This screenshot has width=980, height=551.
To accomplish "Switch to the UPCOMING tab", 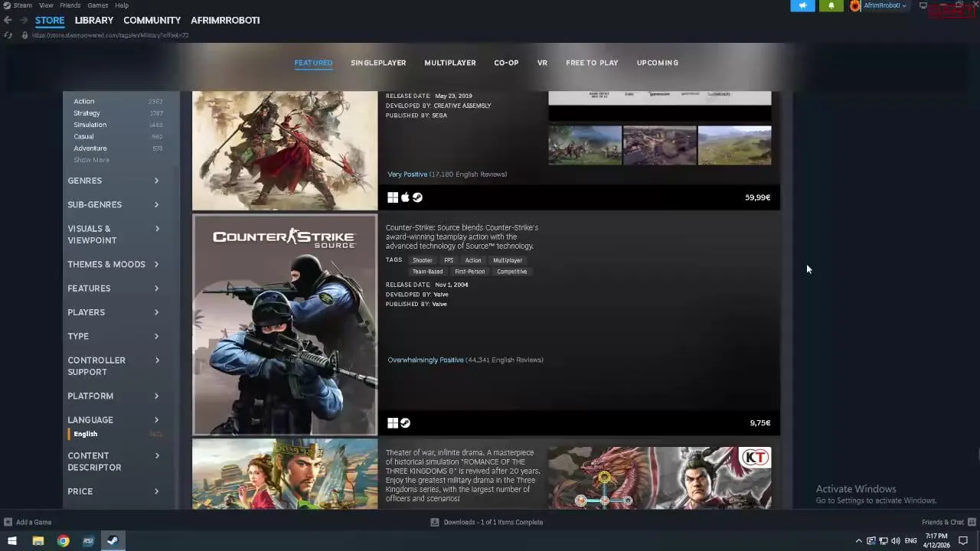I will [658, 63].
